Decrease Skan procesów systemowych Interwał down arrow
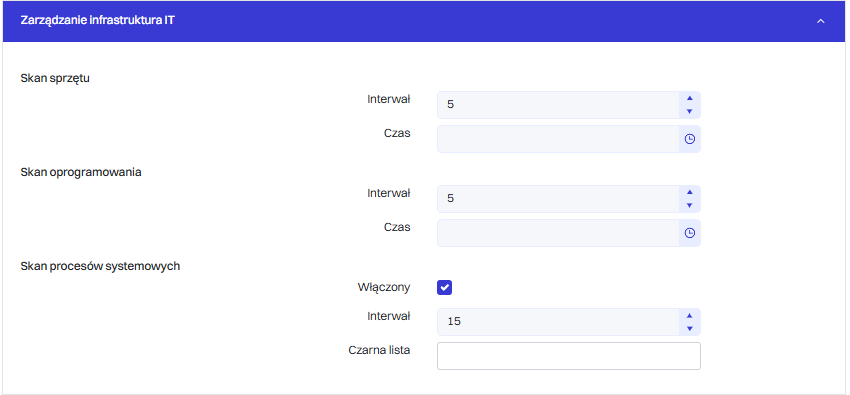Viewport: 850px width, 395px height. coord(690,328)
